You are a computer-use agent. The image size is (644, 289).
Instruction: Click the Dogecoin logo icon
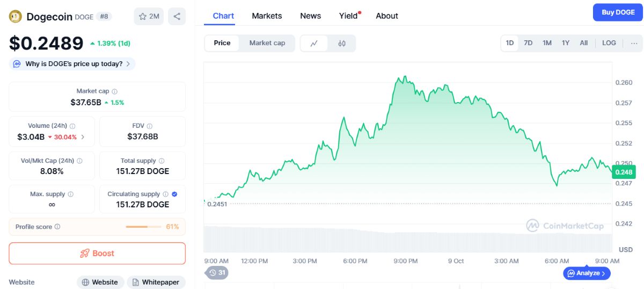(x=16, y=17)
